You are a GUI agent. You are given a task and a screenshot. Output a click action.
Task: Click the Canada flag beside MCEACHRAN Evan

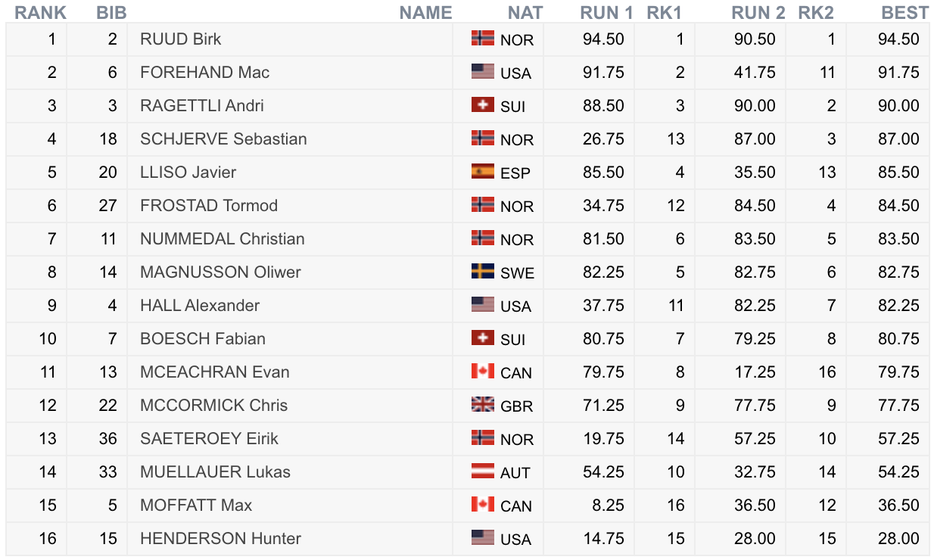(482, 371)
